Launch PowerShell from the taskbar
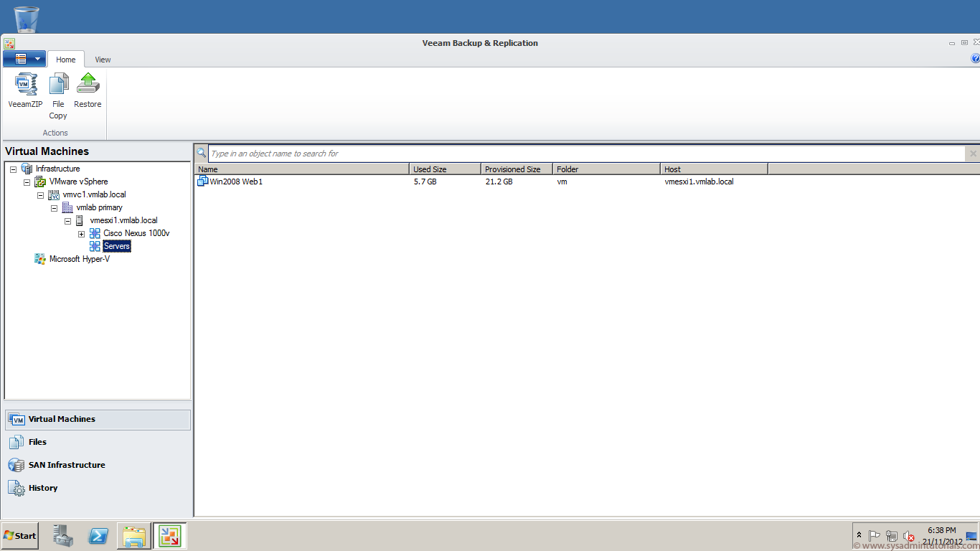980x551 pixels. coord(98,536)
